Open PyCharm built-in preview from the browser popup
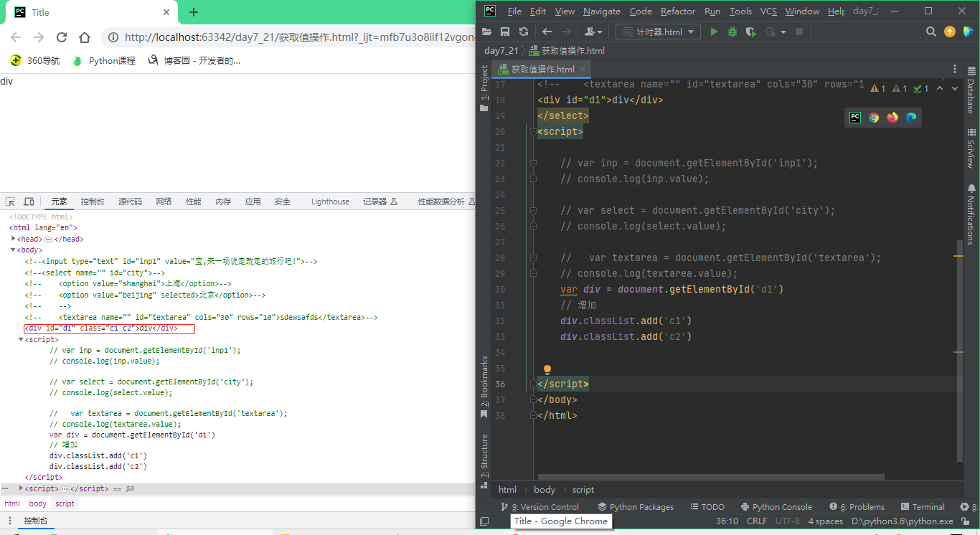The height and width of the screenshot is (535, 980). (x=855, y=118)
